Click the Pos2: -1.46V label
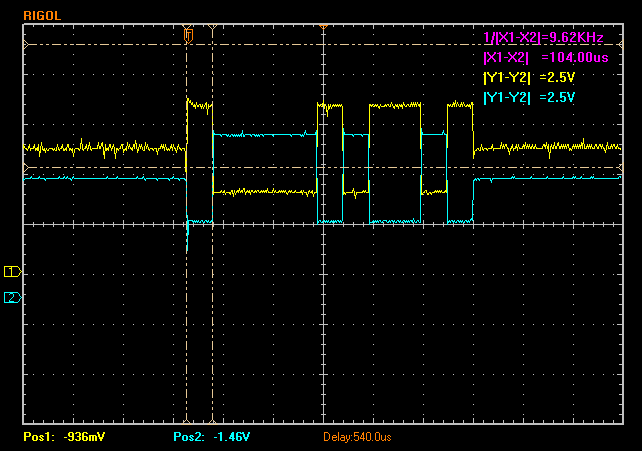 point(211,437)
